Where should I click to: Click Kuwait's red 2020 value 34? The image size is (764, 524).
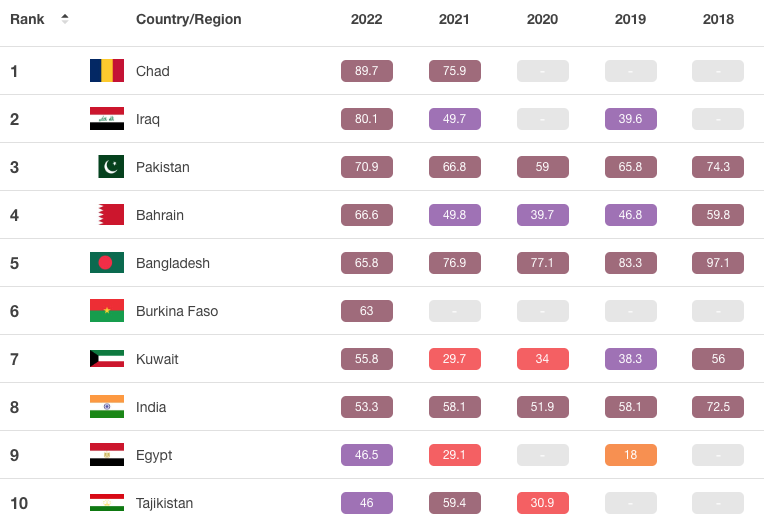pos(543,359)
